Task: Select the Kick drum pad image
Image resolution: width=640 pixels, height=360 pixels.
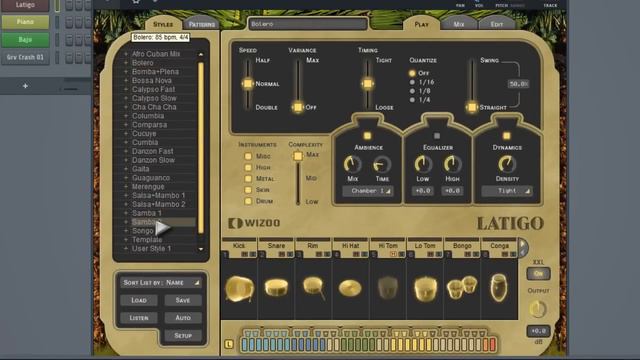Action: [239, 289]
